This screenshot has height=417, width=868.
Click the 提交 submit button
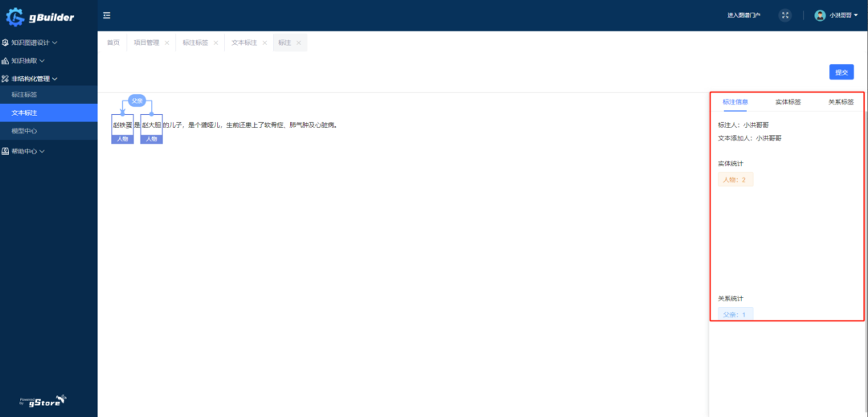[841, 72]
